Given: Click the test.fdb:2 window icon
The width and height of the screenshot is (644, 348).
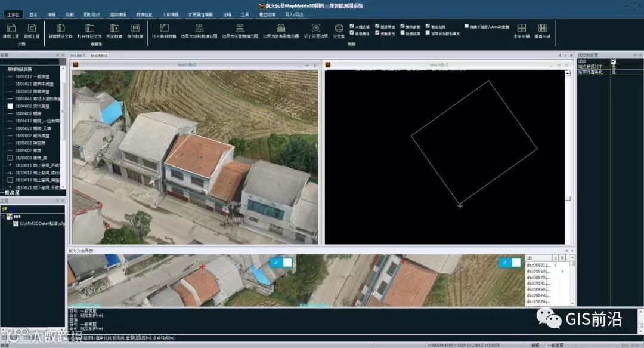Looking at the screenshot, I should [x=76, y=64].
